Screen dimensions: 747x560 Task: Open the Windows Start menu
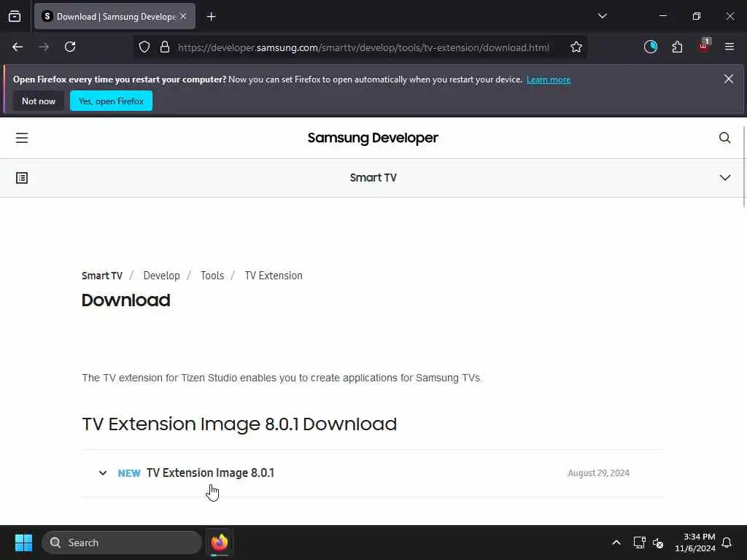coord(23,542)
